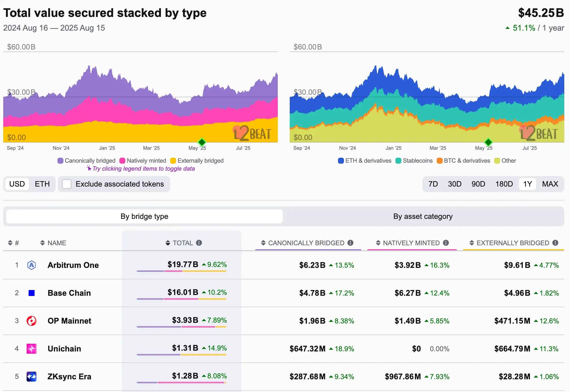Select the 30D time range option
The image size is (570, 392).
point(455,184)
